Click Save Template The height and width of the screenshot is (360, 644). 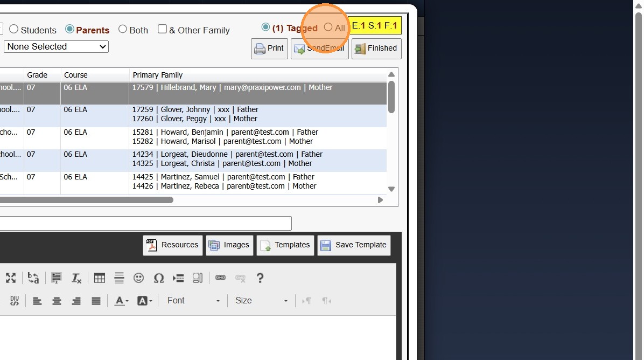tap(354, 245)
